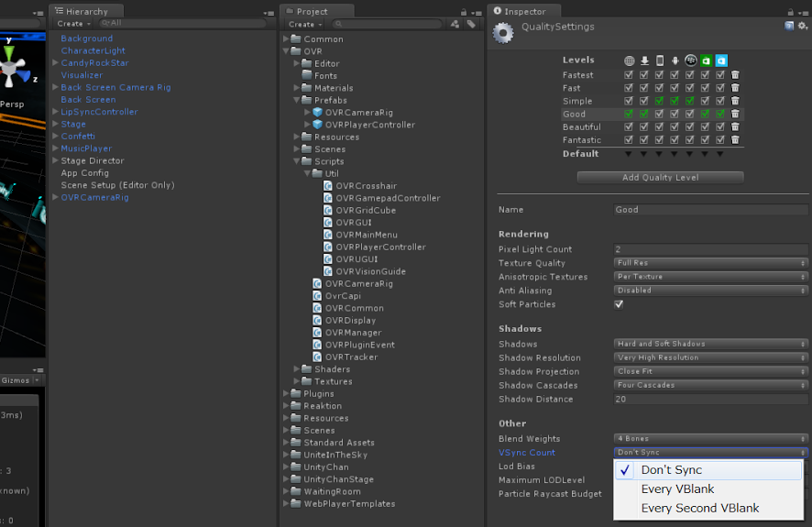Open the Inspector gear settings menu
Screen dimensions: 812x527
point(803,26)
